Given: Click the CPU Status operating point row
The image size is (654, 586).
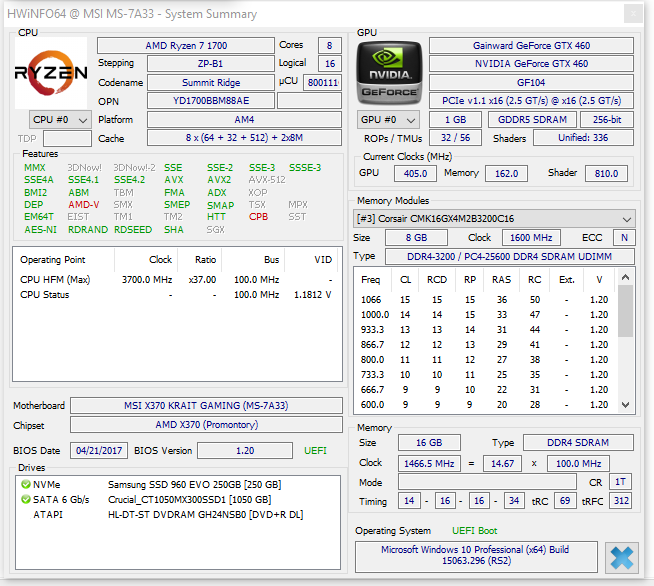Looking at the screenshot, I should 177,294.
